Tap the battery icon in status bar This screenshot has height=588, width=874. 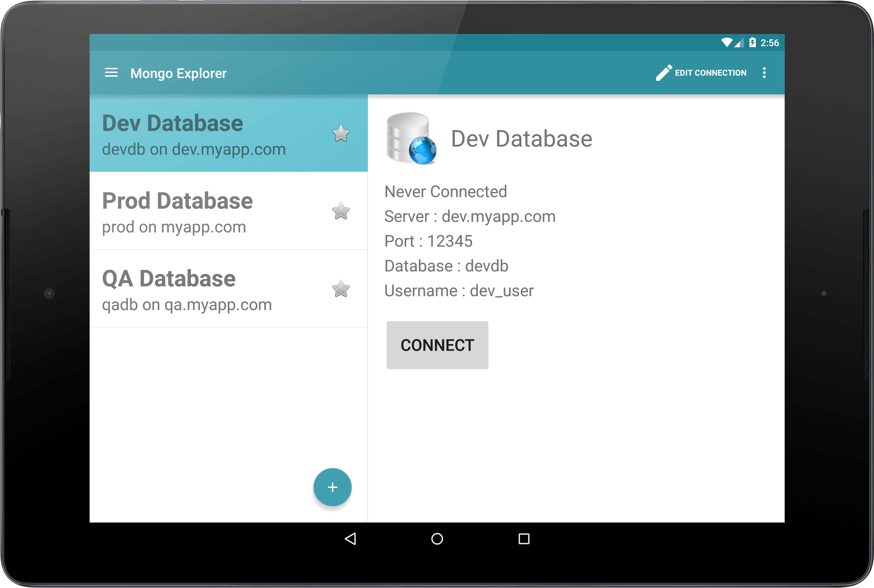752,42
